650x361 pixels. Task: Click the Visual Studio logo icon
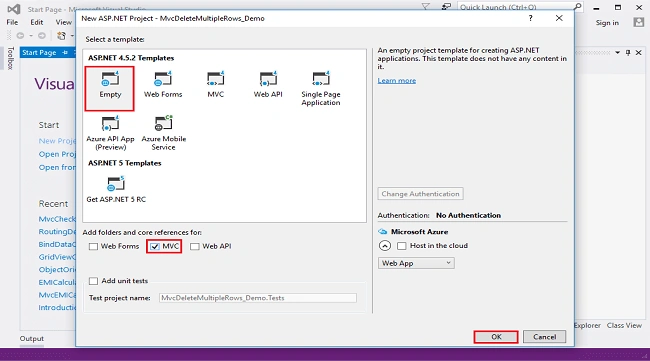14,9
